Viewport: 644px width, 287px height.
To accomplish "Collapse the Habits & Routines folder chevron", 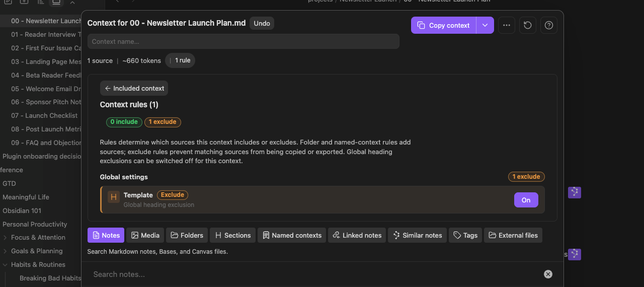I will (x=5, y=264).
